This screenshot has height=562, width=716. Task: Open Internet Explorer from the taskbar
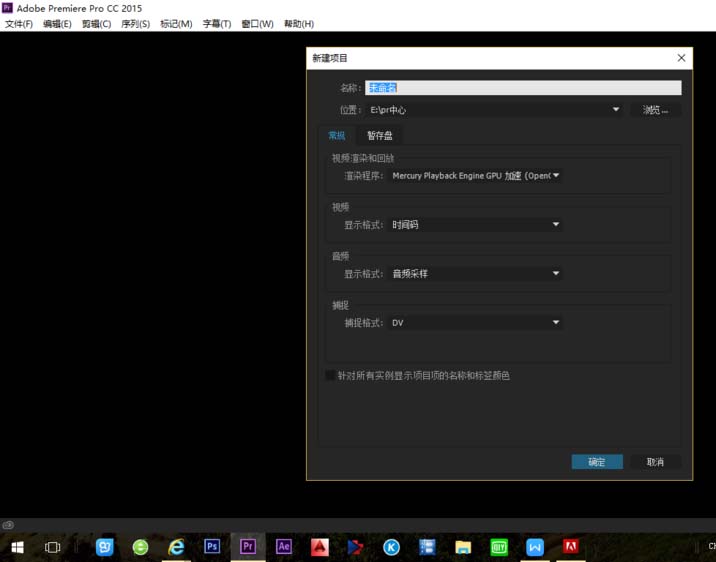(x=176, y=546)
